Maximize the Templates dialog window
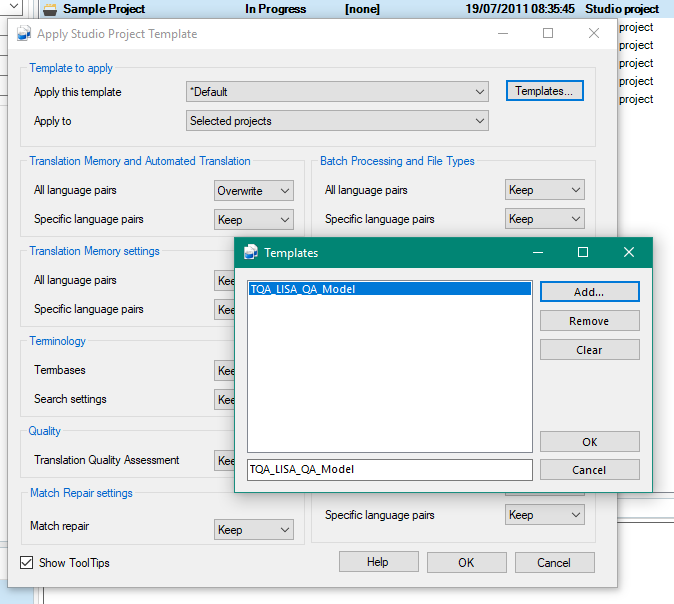The image size is (674, 604). pyautogui.click(x=583, y=253)
